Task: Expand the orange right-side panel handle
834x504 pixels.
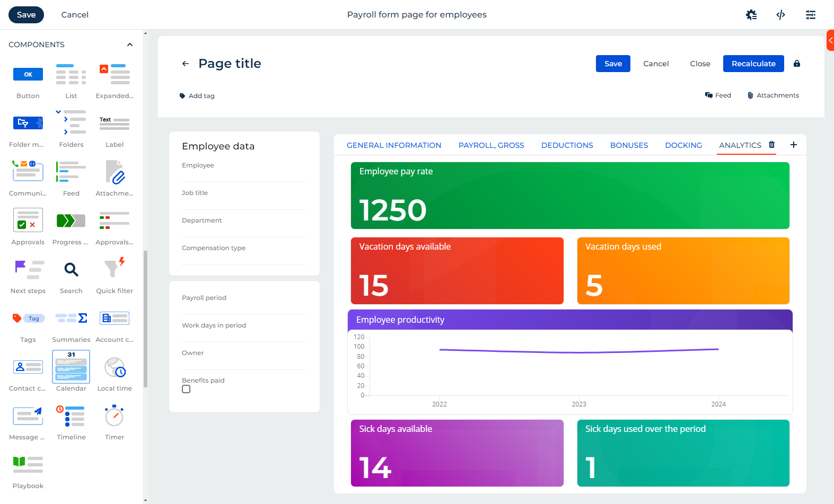Action: (x=830, y=40)
